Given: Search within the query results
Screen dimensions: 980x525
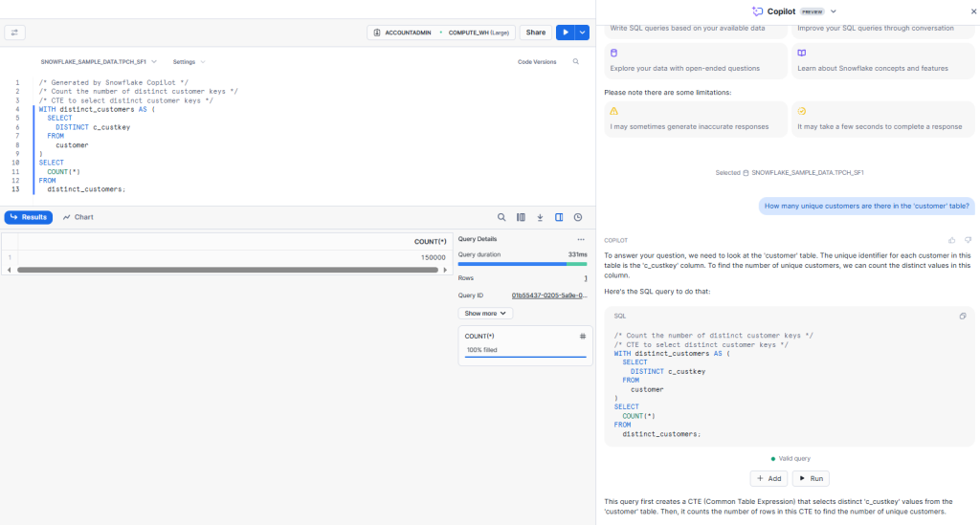Looking at the screenshot, I should pos(501,217).
